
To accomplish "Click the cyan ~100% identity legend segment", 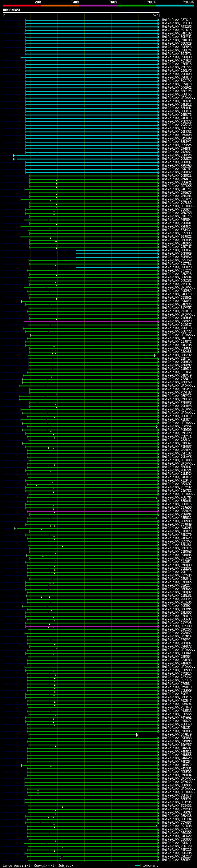I will 175,6.
